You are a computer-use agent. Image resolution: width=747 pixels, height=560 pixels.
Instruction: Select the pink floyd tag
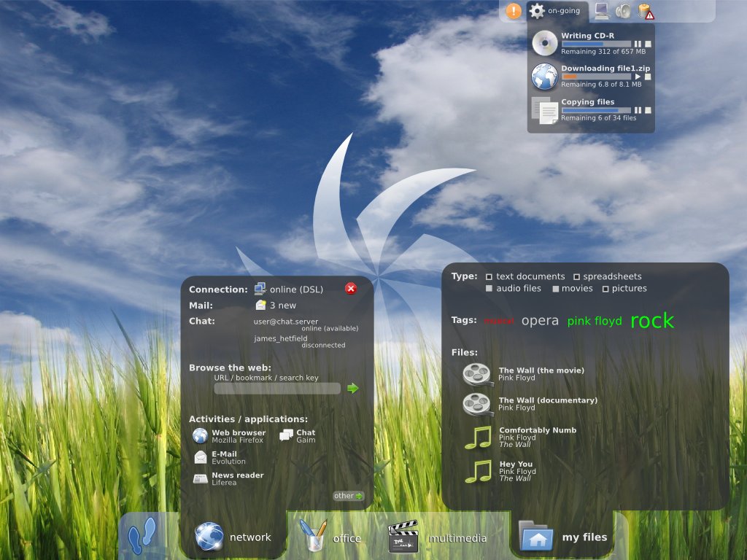[x=595, y=321]
